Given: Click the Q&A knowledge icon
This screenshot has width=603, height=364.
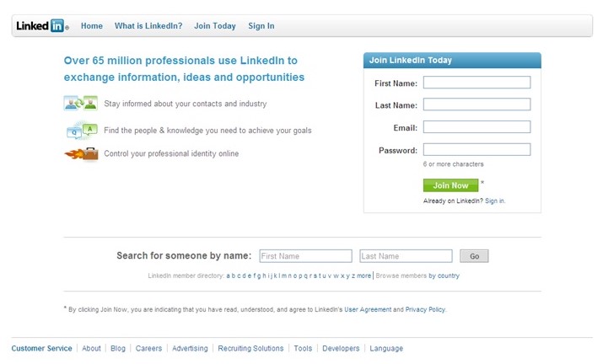Looking at the screenshot, I should click(x=80, y=131).
